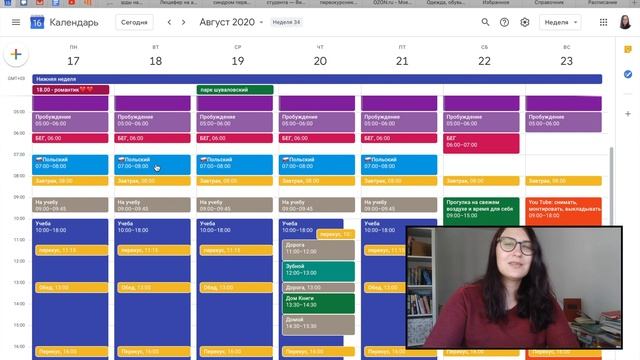640x360 pixels.
Task: Get add-ons plus icon in side panel
Action: point(628,114)
